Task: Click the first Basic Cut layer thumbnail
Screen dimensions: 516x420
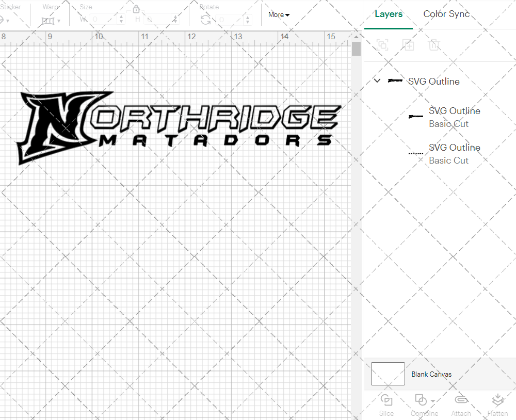Action: click(415, 117)
